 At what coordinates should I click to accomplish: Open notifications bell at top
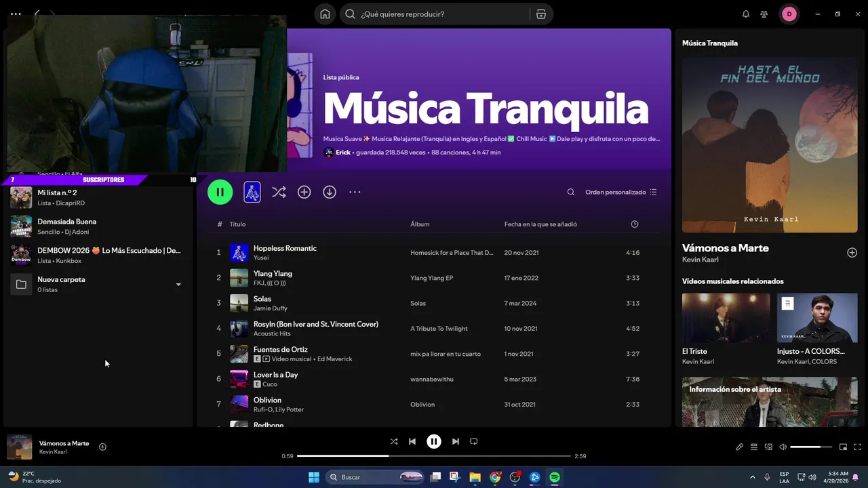(746, 14)
